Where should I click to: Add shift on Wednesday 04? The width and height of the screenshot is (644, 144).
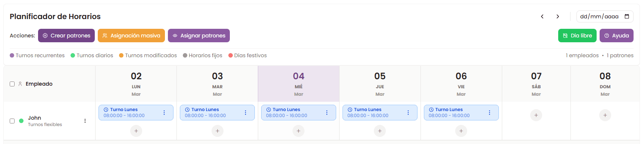click(298, 131)
